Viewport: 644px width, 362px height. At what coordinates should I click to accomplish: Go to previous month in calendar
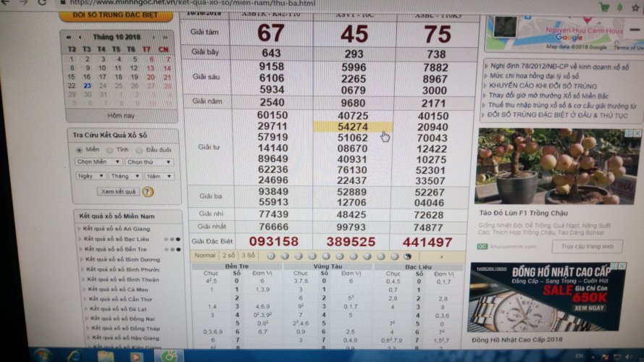[78, 38]
